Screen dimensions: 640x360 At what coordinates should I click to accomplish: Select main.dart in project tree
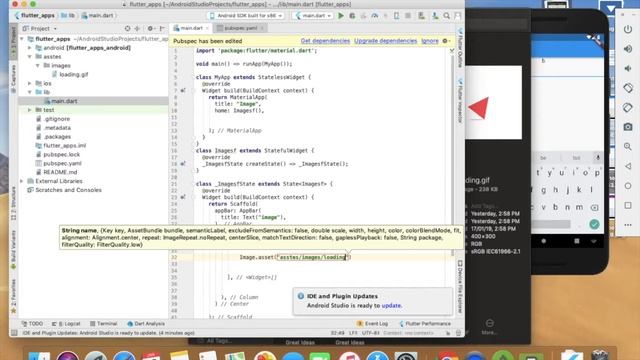pyautogui.click(x=60, y=101)
